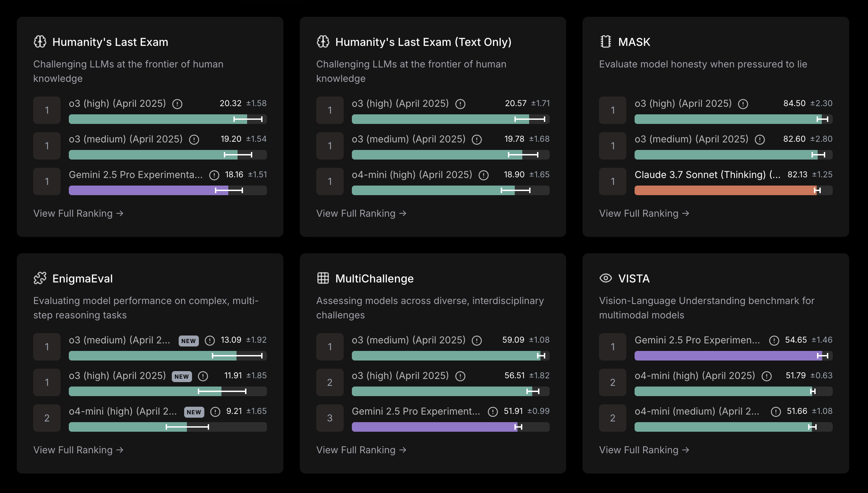Click the brain icon beside Humanity's Last Exam
Image resolution: width=868 pixels, height=493 pixels.
pyautogui.click(x=40, y=42)
